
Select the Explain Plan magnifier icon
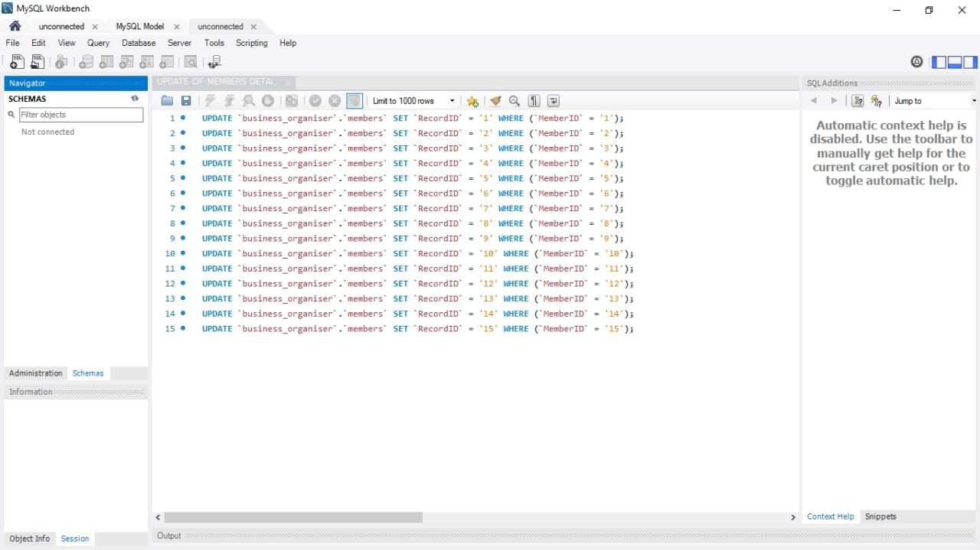coord(248,100)
